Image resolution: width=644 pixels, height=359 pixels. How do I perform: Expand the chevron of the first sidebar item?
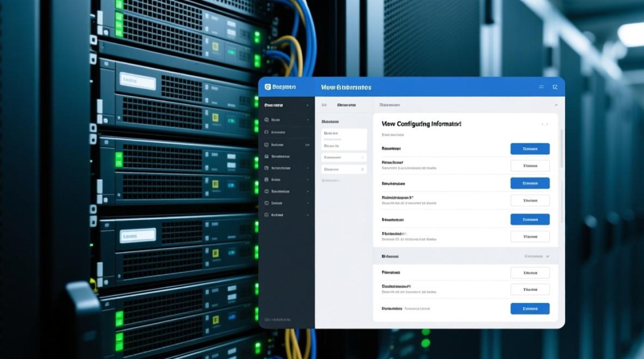click(x=307, y=120)
